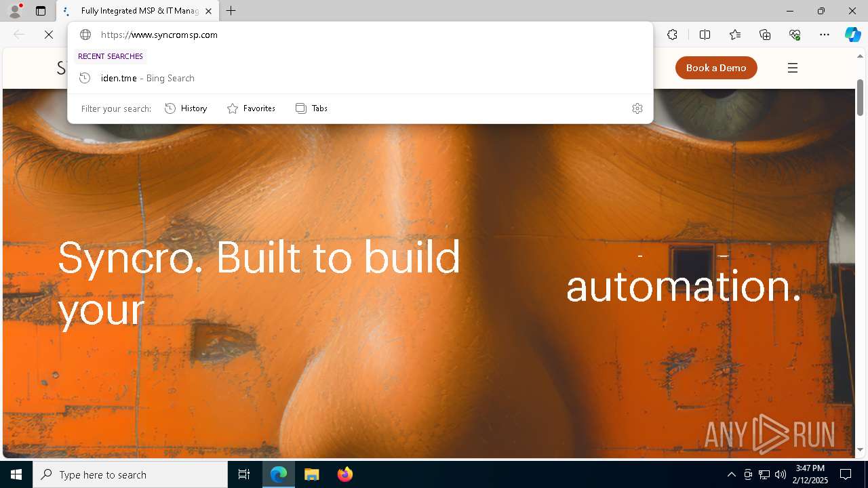The height and width of the screenshot is (488, 868).
Task: Stop loading the page
Action: (49, 35)
